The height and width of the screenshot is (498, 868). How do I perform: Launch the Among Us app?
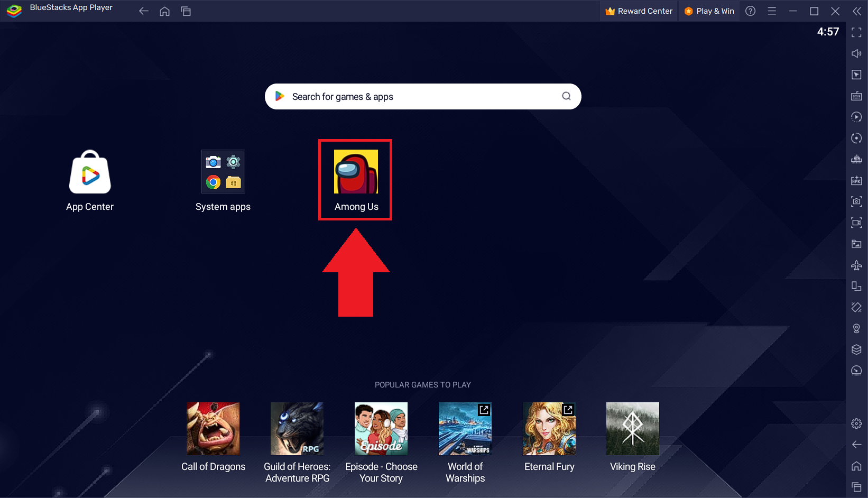[356, 172]
